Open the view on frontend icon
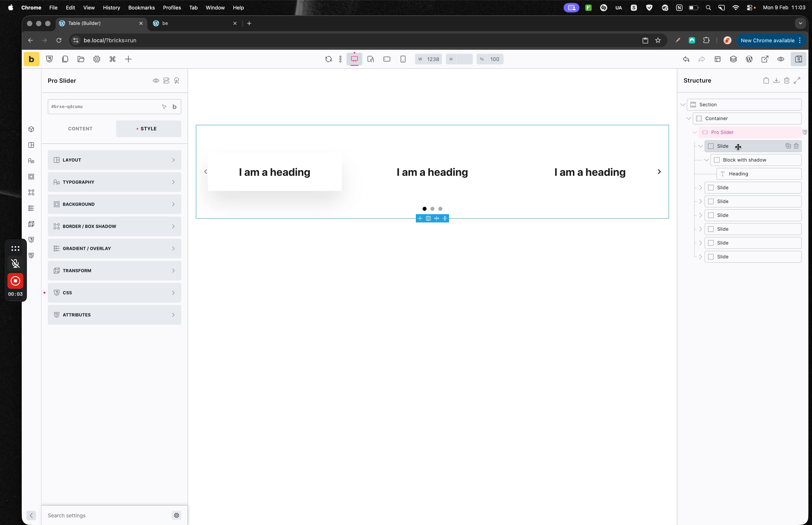The width and height of the screenshot is (812, 525). click(765, 59)
